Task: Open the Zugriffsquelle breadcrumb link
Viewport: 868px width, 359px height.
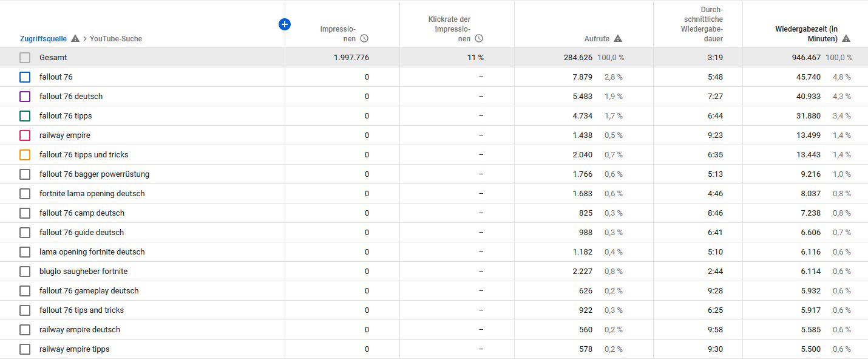Action: (x=43, y=39)
